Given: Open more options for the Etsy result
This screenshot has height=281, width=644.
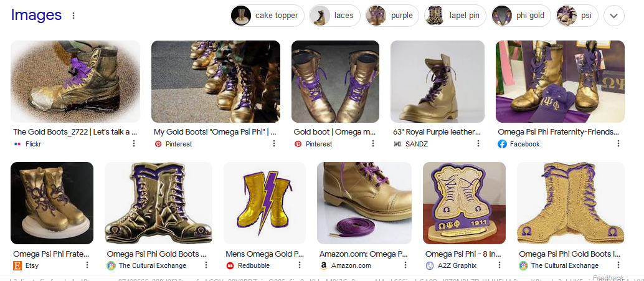Looking at the screenshot, I should coord(87,265).
